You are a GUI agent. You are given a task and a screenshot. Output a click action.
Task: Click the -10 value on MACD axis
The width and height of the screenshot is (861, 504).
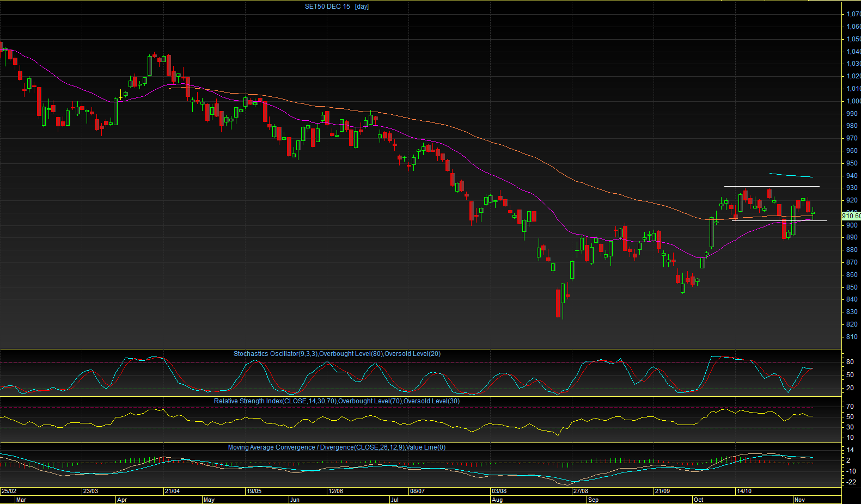tap(851, 471)
